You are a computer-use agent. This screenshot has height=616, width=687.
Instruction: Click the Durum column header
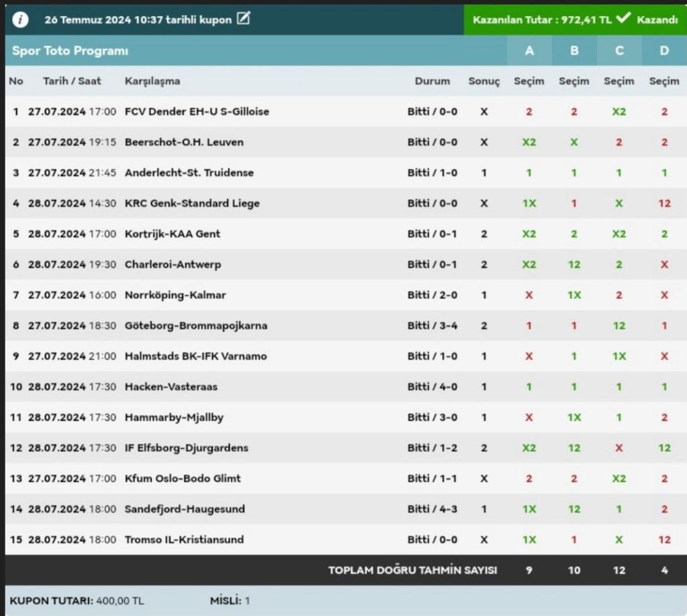tap(432, 81)
